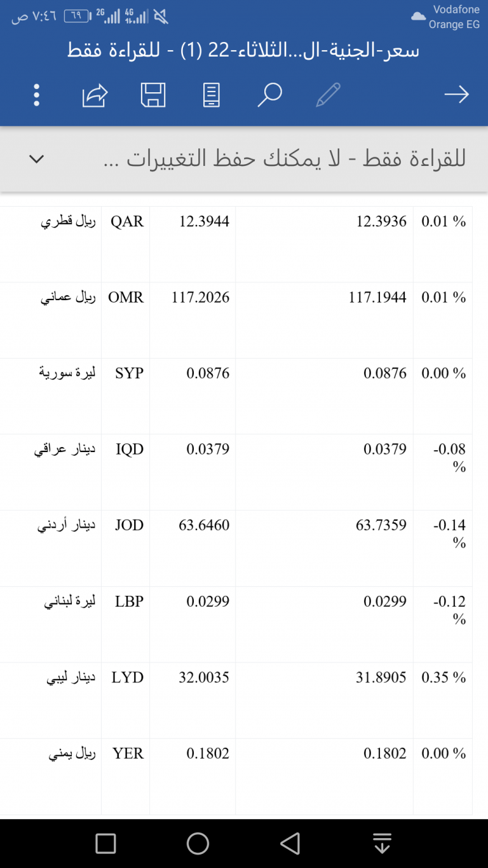Tap the save floppy disk icon

(x=153, y=95)
